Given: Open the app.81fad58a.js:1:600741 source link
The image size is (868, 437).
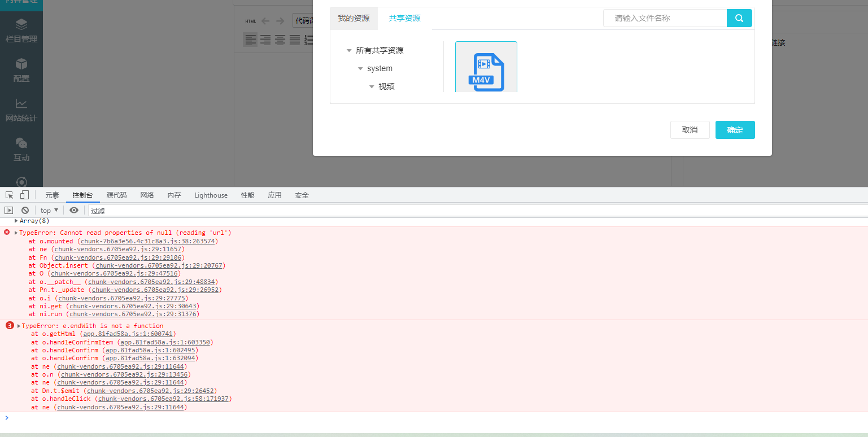Looking at the screenshot, I should pos(129,334).
